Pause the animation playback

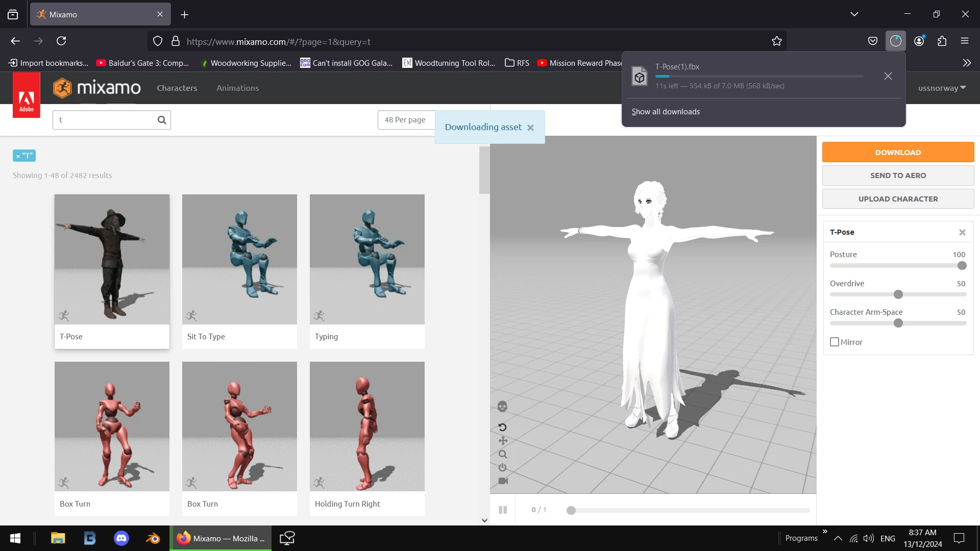point(503,510)
